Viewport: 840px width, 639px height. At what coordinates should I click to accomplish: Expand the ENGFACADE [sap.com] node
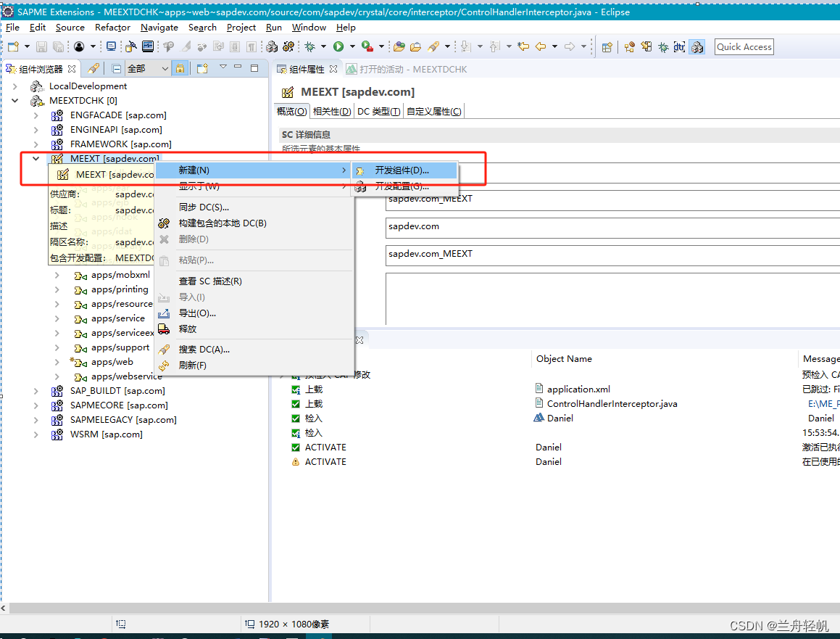point(36,115)
